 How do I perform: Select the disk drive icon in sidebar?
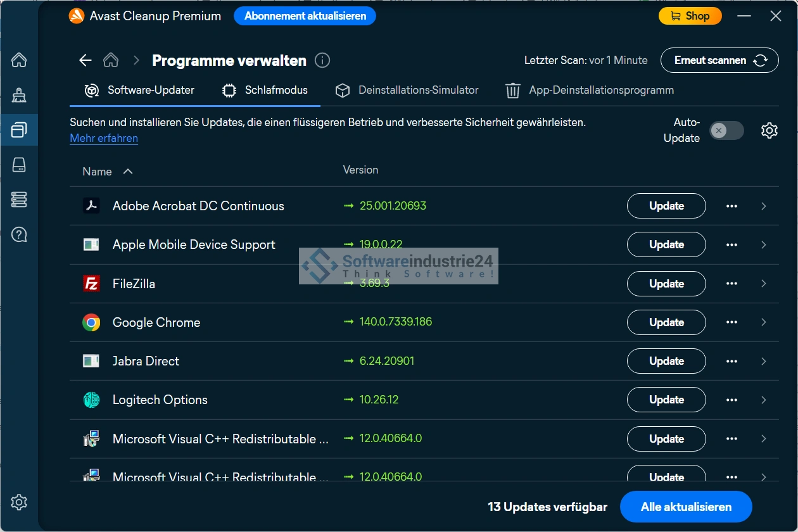(19, 165)
